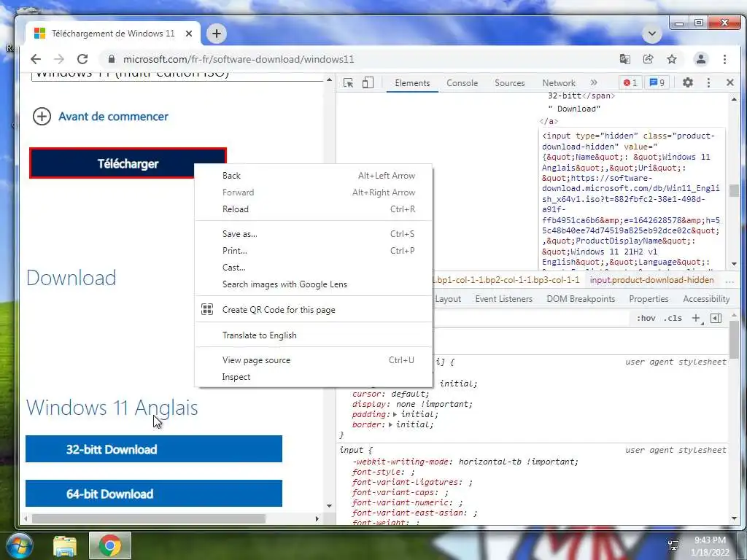This screenshot has height=560, width=747.
Task: Close the Téléchargement de Windows 11 tab
Action: click(x=189, y=34)
